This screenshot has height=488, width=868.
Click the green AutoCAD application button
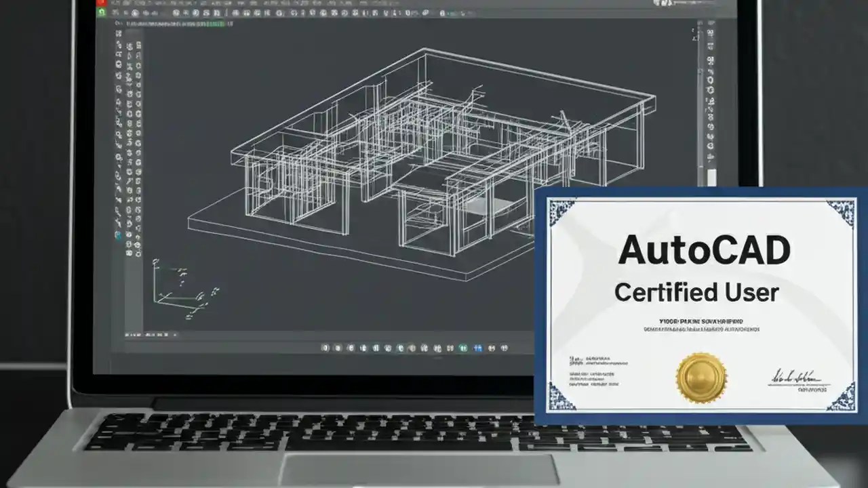102,11
